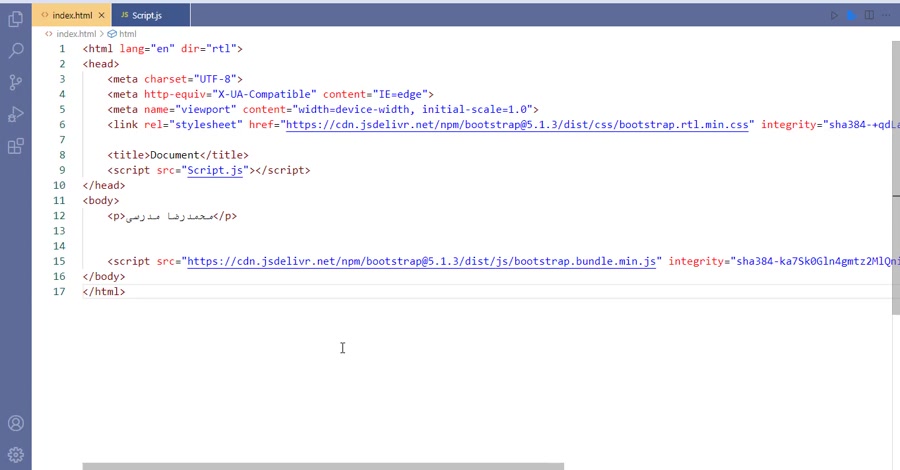
Task: Click the dir="rtl" attribute on line 1
Action: 208,49
